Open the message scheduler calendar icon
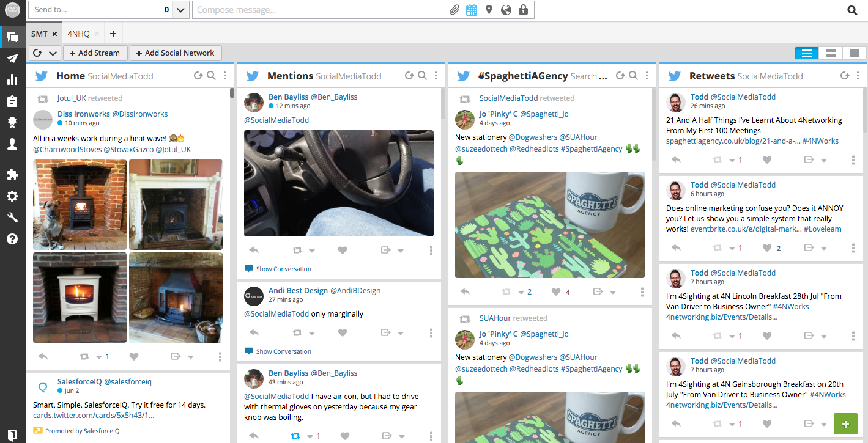This screenshot has height=443, width=868. click(x=471, y=9)
